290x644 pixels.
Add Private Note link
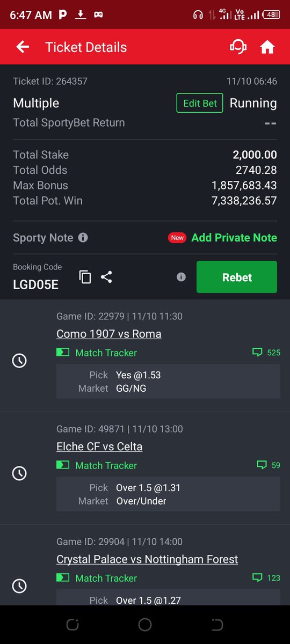[234, 237]
